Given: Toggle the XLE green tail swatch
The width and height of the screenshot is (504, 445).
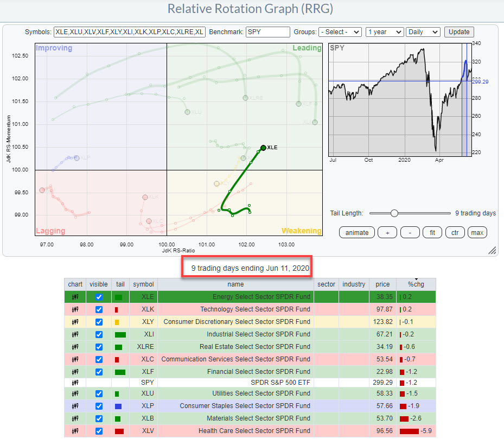Looking at the screenshot, I should point(119,297).
